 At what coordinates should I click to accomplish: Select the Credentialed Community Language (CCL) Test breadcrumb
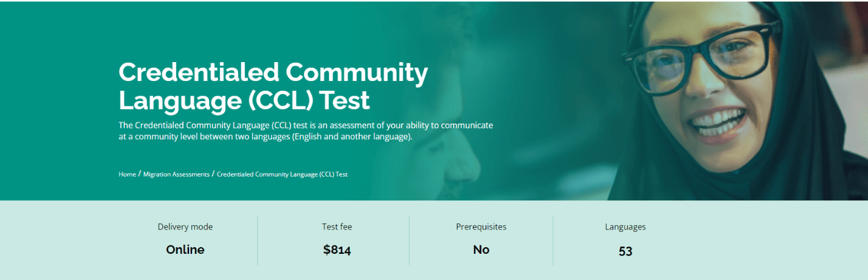[282, 174]
